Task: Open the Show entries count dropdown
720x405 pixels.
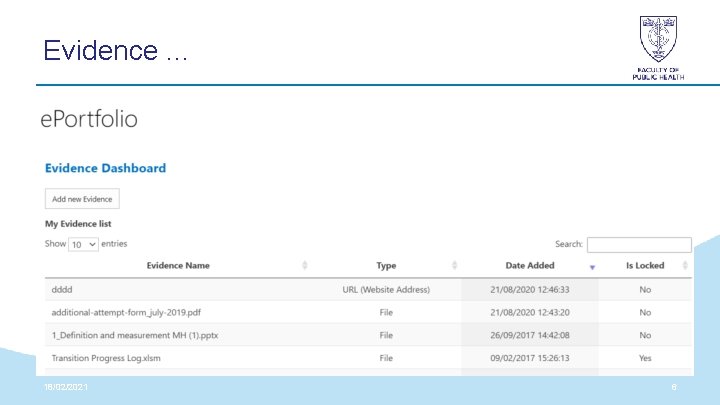Action: [83, 244]
